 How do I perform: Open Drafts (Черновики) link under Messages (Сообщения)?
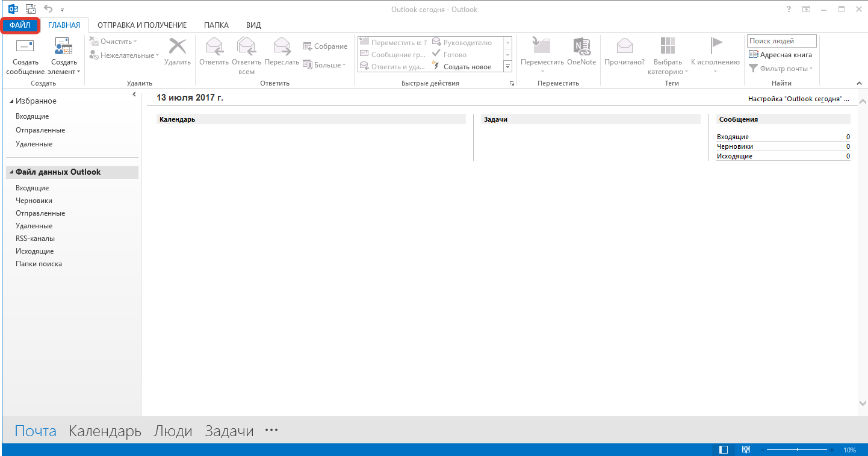pyautogui.click(x=734, y=146)
